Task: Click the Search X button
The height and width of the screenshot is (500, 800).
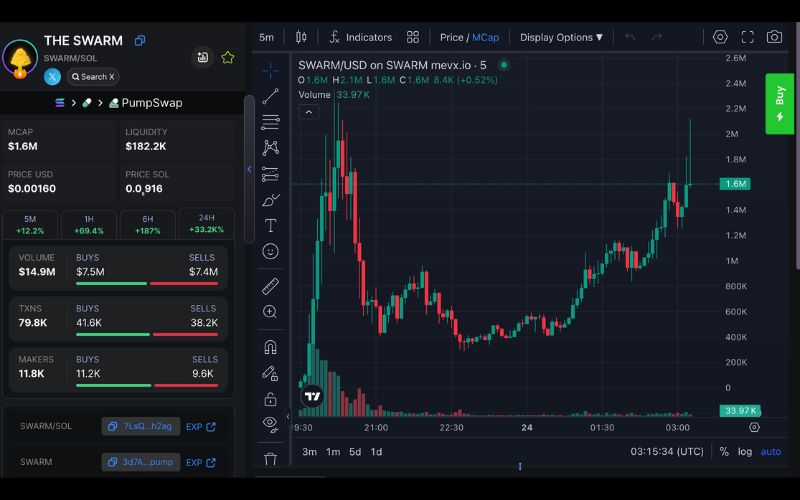Action: (93, 77)
